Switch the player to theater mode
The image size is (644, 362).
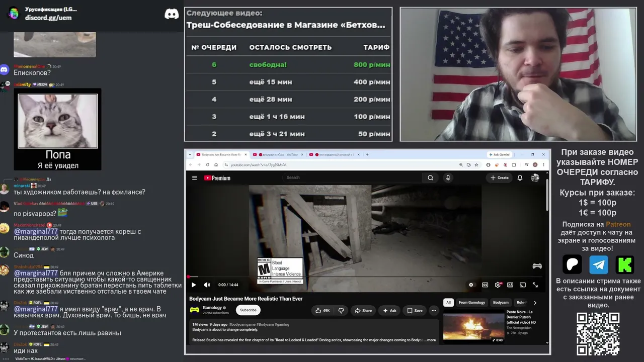510,285
